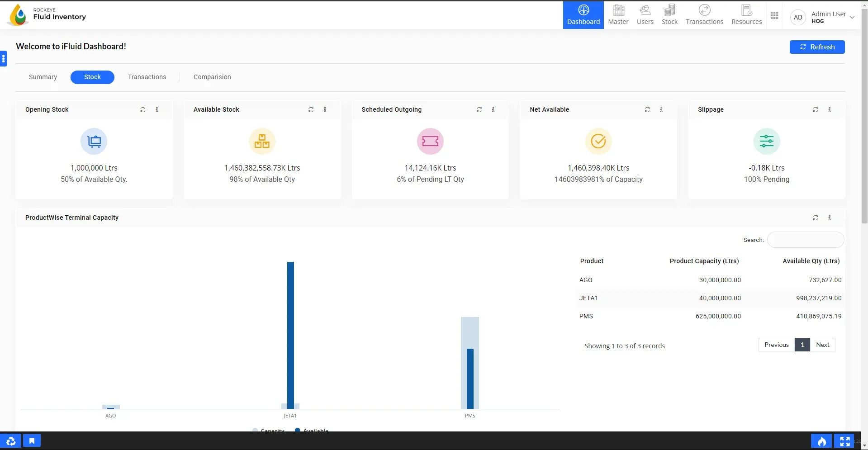Image resolution: width=868 pixels, height=450 pixels.
Task: Click the page vertical scrollbar
Action: point(864,136)
